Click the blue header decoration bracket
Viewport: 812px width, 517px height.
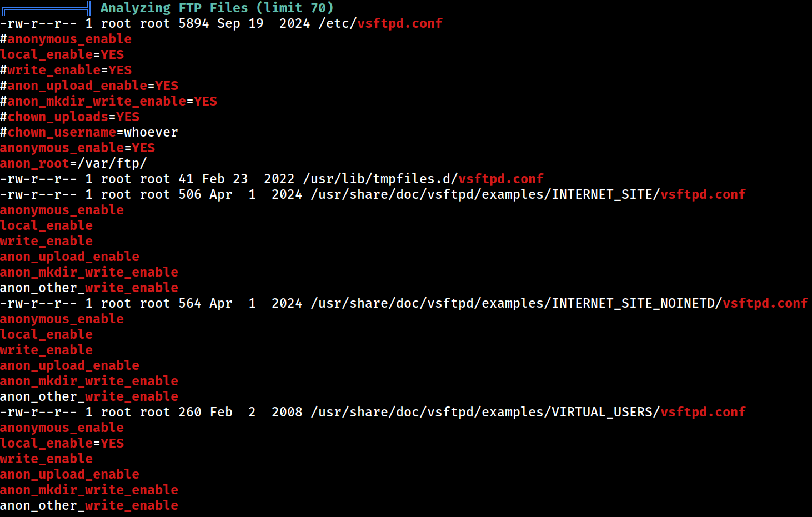pos(46,8)
